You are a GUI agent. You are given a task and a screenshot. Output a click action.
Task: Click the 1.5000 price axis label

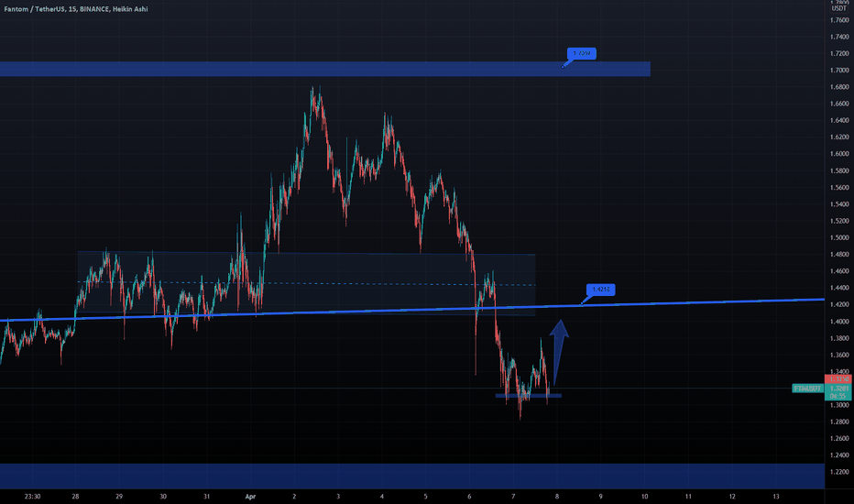(839, 238)
